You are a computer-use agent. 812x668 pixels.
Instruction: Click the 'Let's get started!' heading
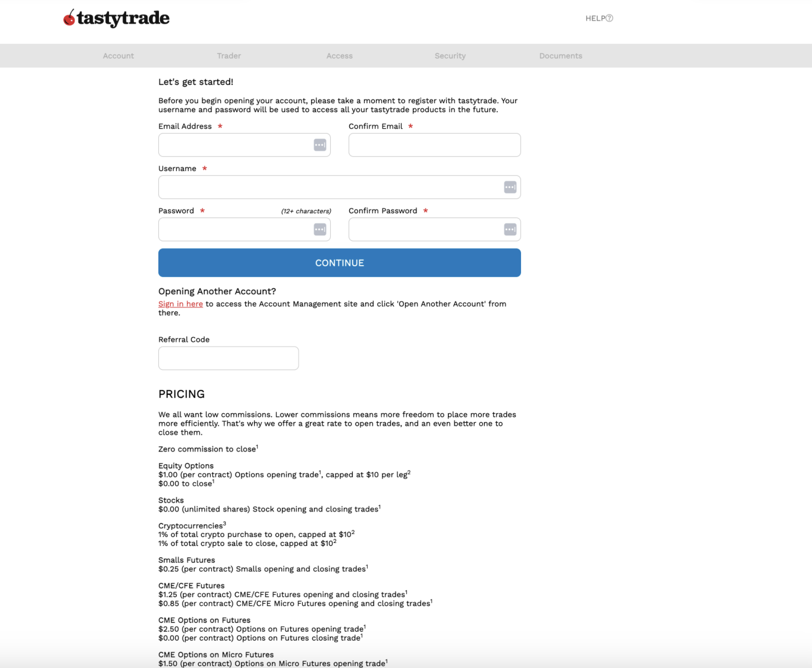coord(196,82)
